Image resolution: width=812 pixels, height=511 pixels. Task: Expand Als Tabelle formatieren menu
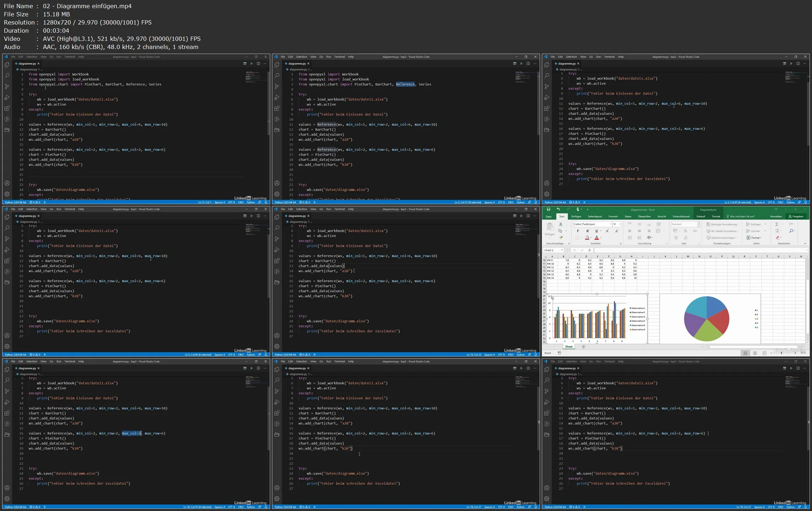(723, 231)
